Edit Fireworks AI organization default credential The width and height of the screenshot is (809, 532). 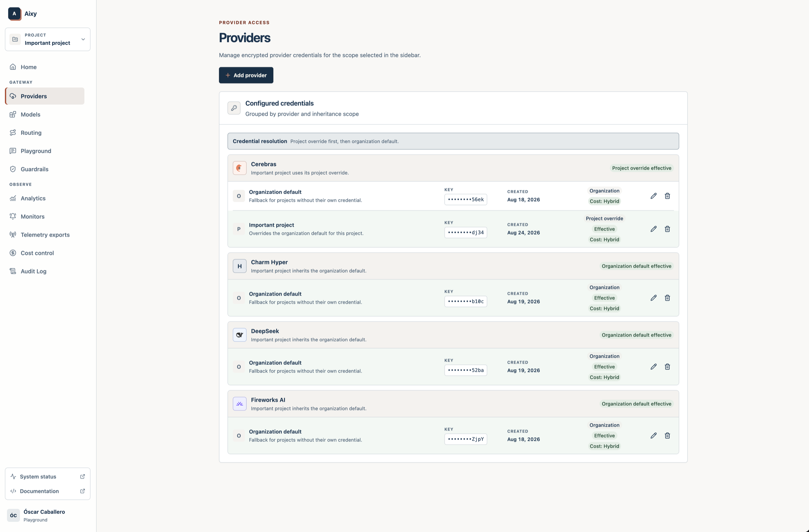(x=653, y=436)
